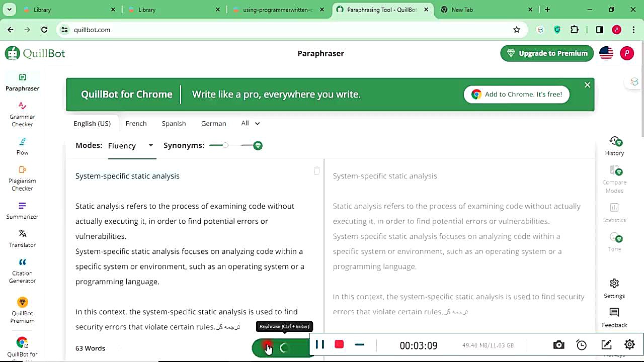Open the recorder timer schedule icon
Screen dimensions: 644x362
(582, 345)
